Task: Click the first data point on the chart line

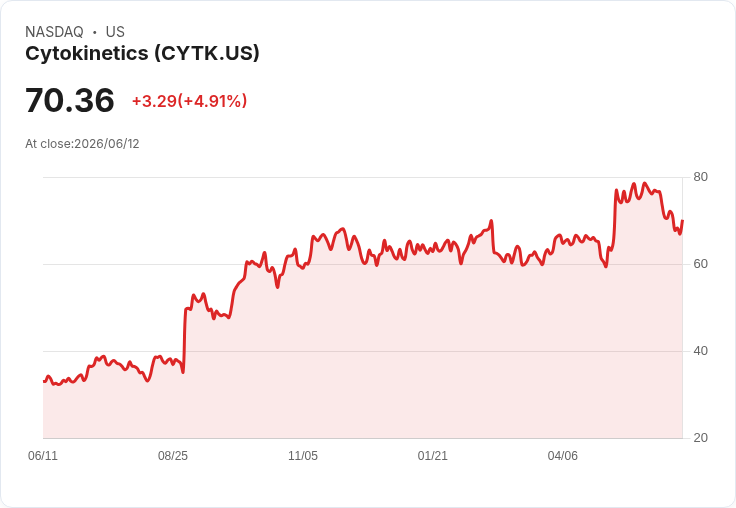Action: pos(44,381)
